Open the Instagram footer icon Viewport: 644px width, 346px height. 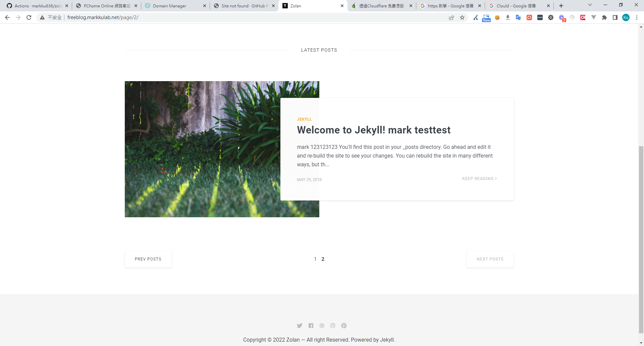coord(333,326)
